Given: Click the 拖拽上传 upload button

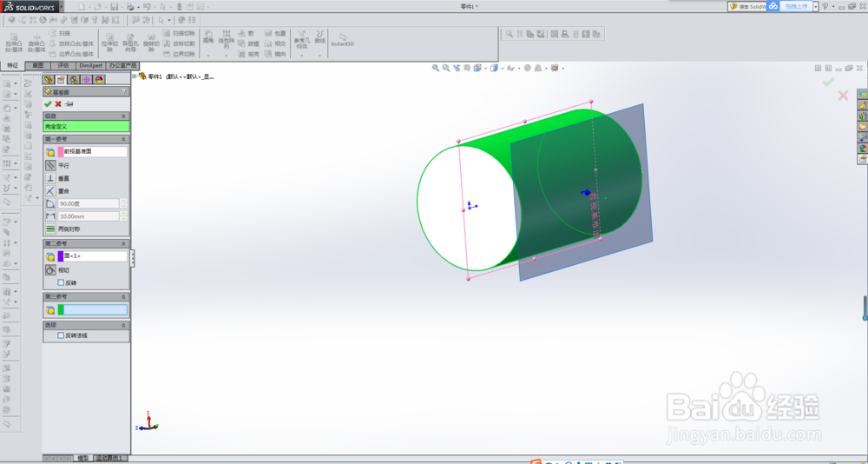Looking at the screenshot, I should 796,6.
